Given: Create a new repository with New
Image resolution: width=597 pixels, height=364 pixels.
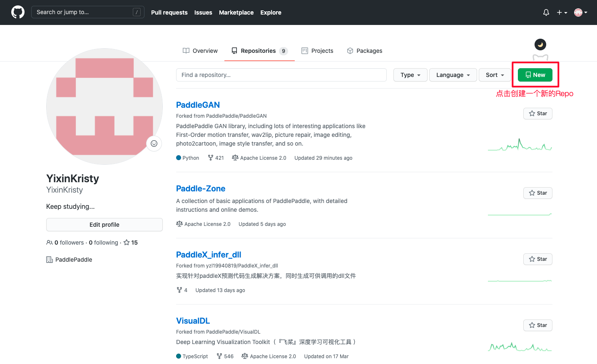Looking at the screenshot, I should point(535,75).
